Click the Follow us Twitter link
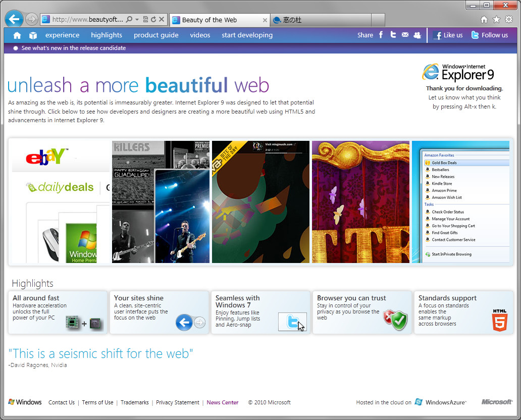This screenshot has width=521, height=420. [x=489, y=35]
